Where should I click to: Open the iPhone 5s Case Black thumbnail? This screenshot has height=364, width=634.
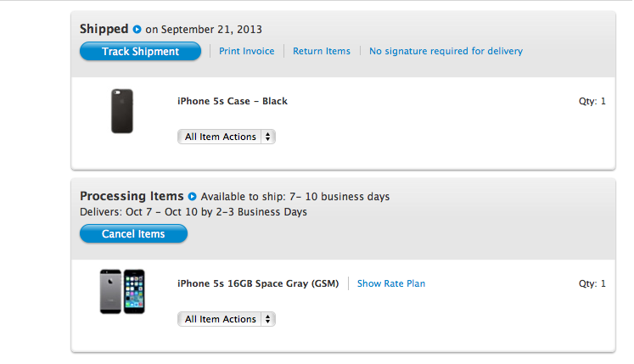tap(122, 111)
